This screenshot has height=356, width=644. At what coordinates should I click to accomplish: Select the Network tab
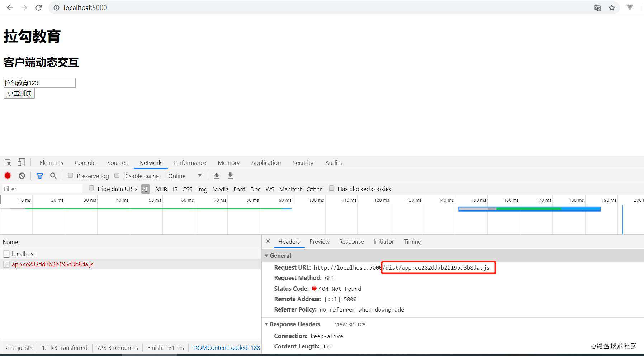click(x=151, y=163)
